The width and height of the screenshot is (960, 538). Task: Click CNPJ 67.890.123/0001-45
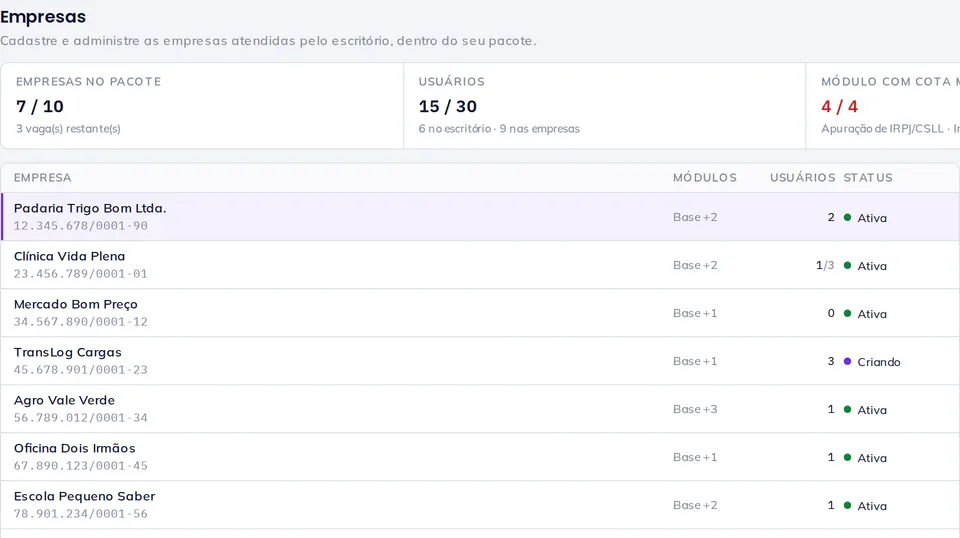[81, 466]
